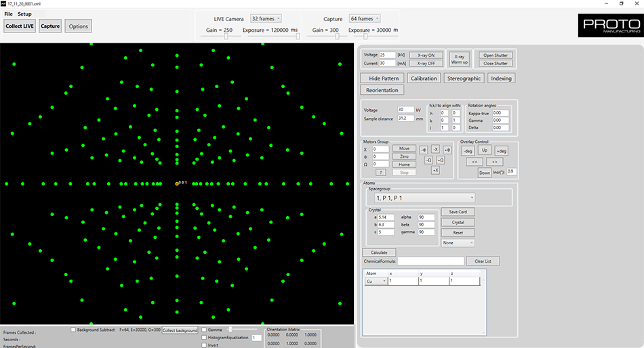Open the Options button
Viewport: 644px width, 348px height.
coord(78,26)
